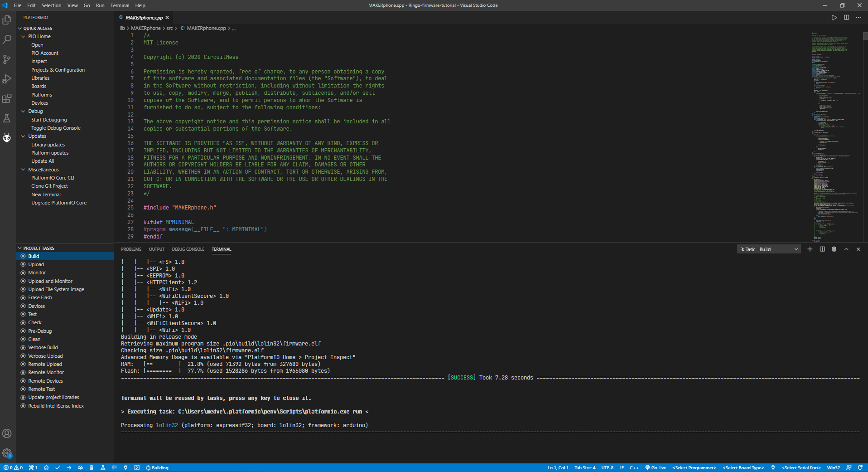868x472 pixels.
Task: Switch to the Output tab
Action: (157, 249)
